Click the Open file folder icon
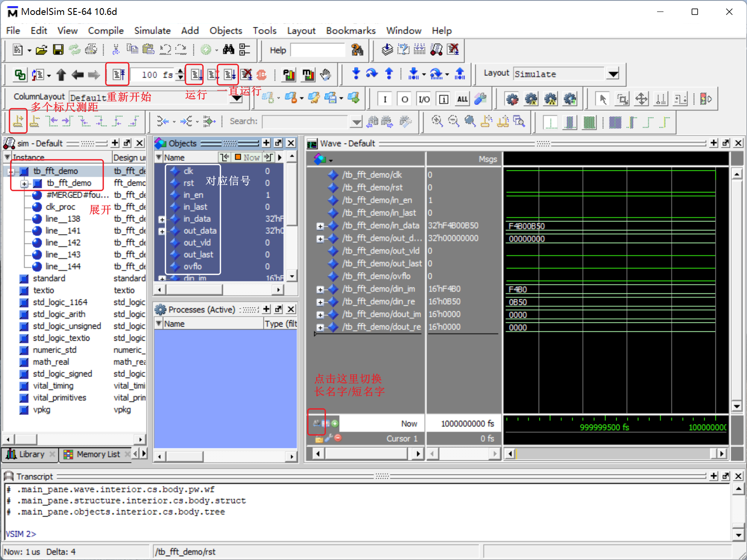Viewport: 747px width, 560px height. [41, 50]
